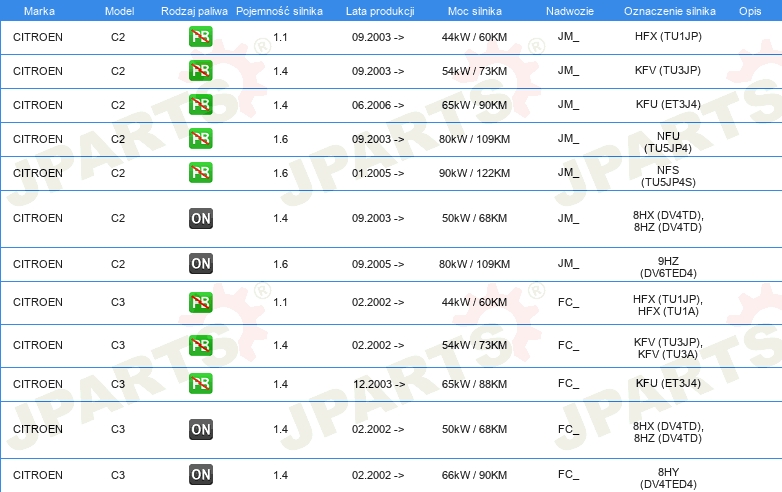Click the Oznaczenie silnika column header

coord(670,11)
